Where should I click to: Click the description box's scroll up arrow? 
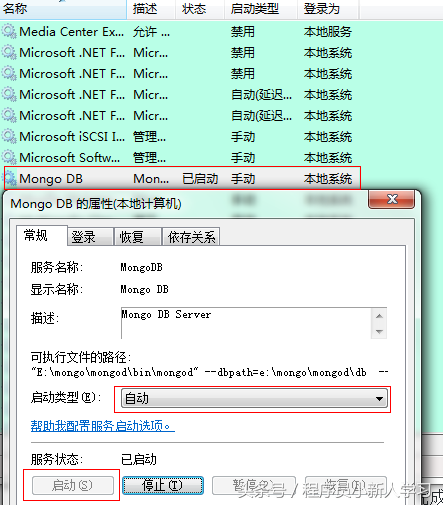pos(379,316)
